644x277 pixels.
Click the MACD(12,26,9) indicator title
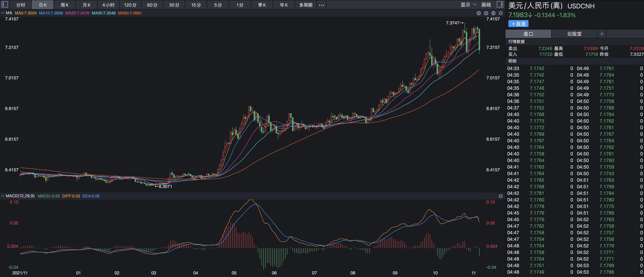(x=20, y=196)
